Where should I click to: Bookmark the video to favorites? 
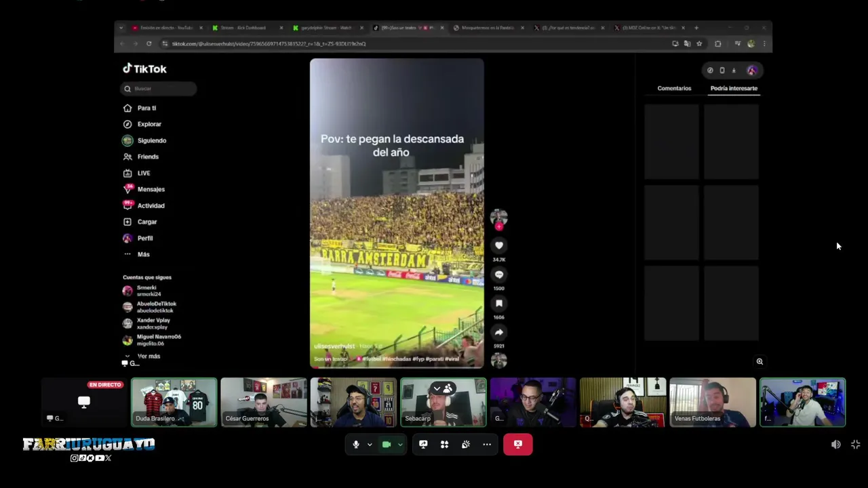[499, 303]
